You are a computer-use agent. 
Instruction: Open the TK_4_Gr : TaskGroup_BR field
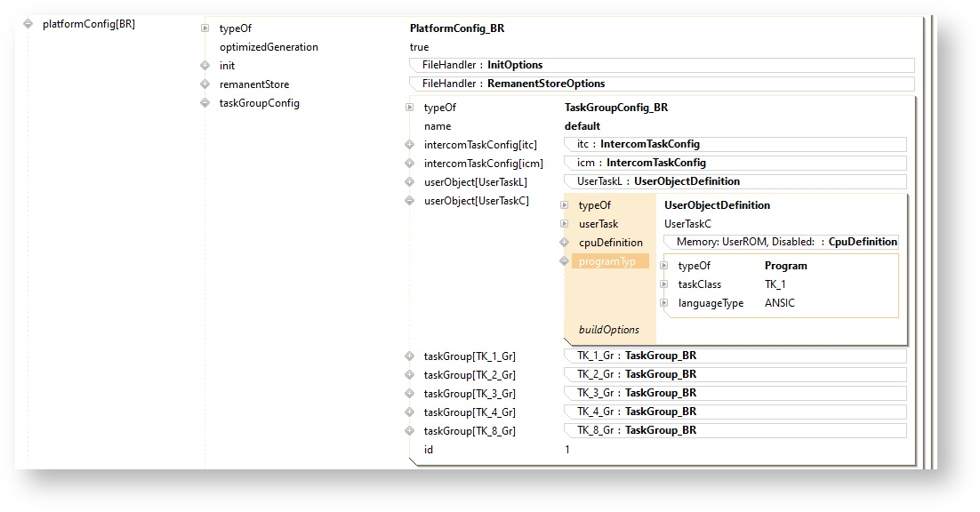click(735, 412)
